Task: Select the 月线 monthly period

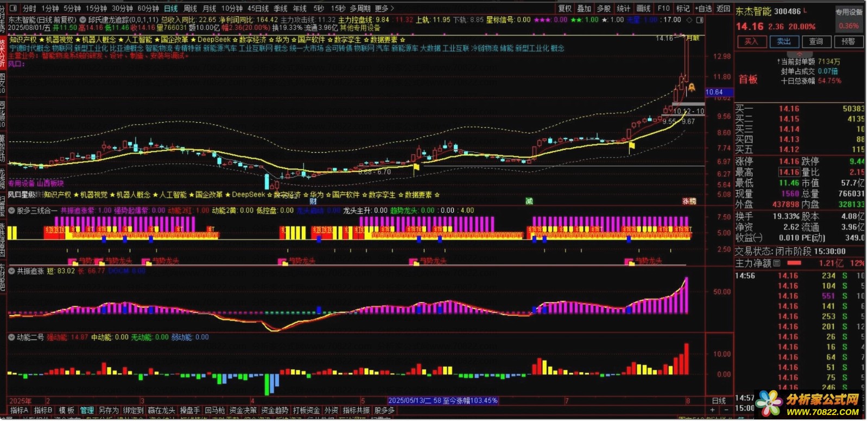Action: (209, 8)
